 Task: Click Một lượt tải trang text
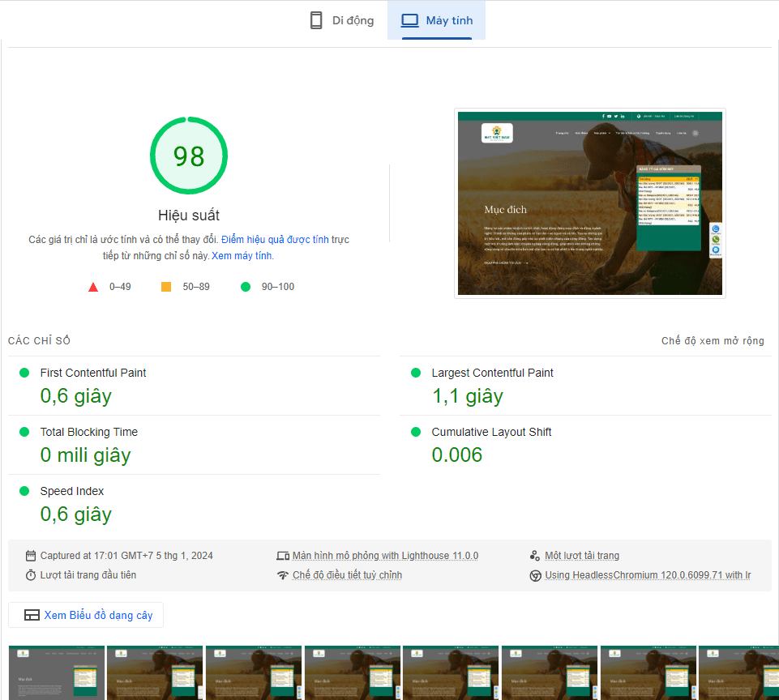click(x=582, y=556)
